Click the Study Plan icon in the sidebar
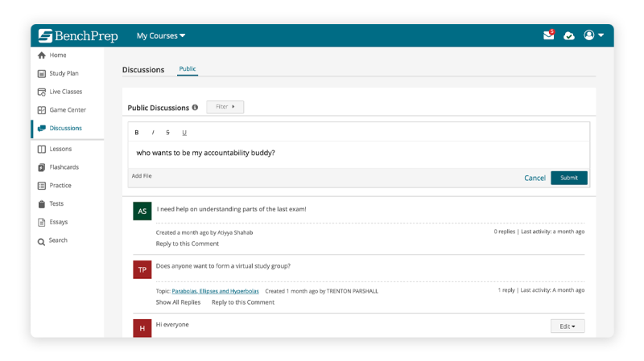The image size is (644, 361). [x=42, y=73]
